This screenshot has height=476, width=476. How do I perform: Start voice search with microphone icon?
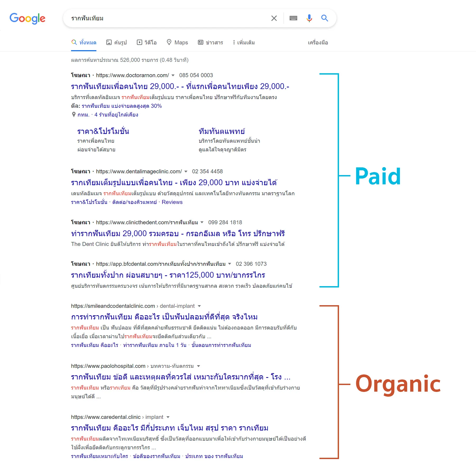click(x=309, y=18)
